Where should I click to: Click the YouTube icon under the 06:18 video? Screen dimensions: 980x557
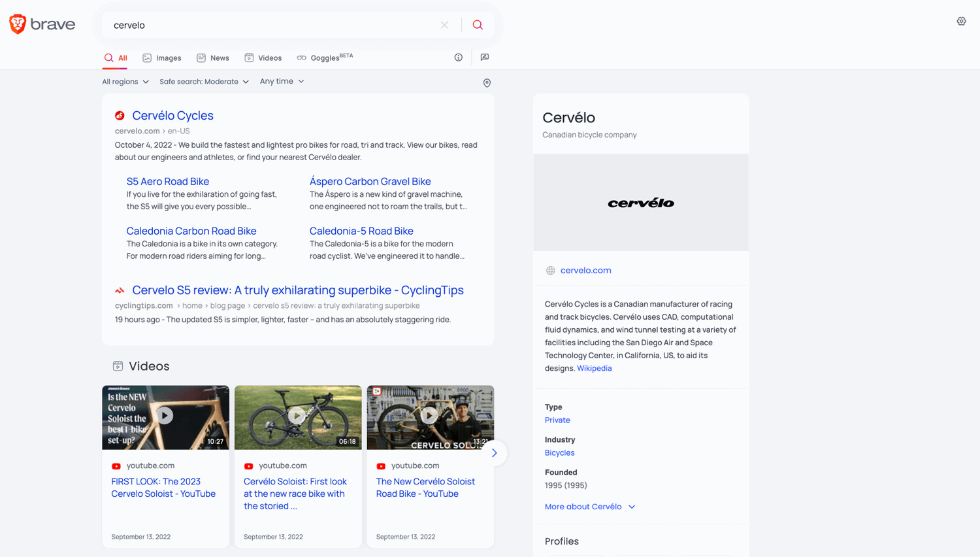pos(249,466)
